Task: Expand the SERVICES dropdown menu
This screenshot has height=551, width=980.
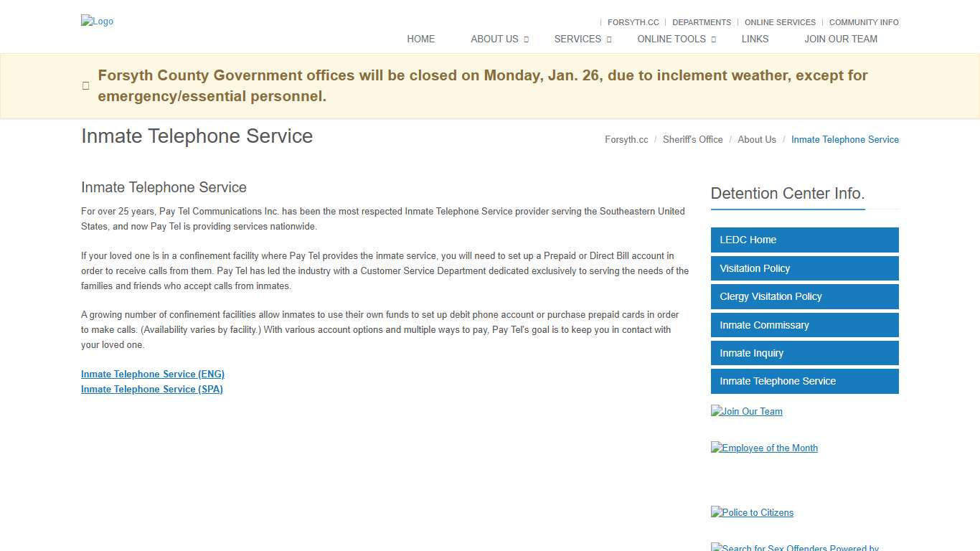Action: coord(578,39)
